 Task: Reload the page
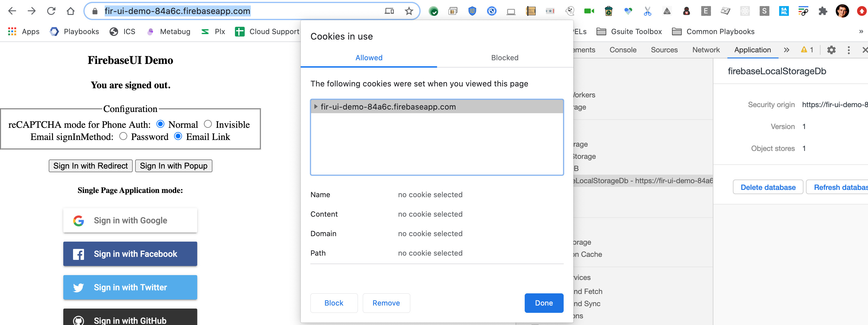coord(51,11)
